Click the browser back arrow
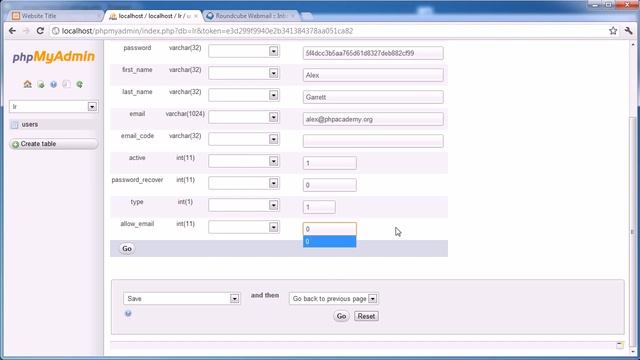640x360 pixels. pyautogui.click(x=12, y=31)
